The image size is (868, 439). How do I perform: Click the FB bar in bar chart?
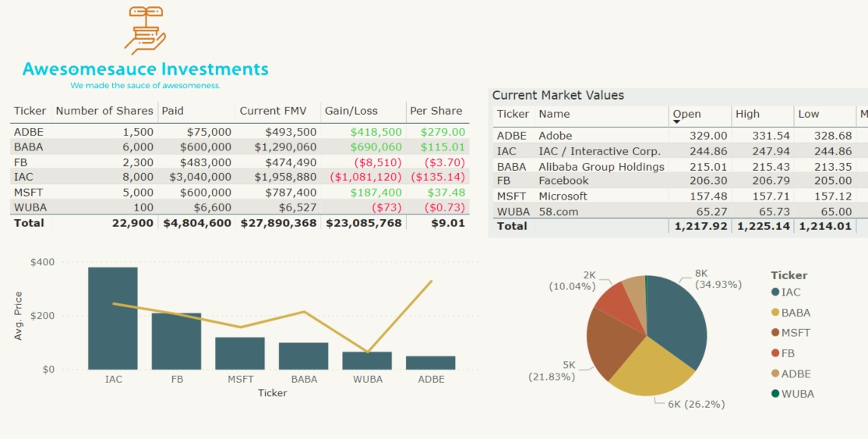(x=177, y=342)
